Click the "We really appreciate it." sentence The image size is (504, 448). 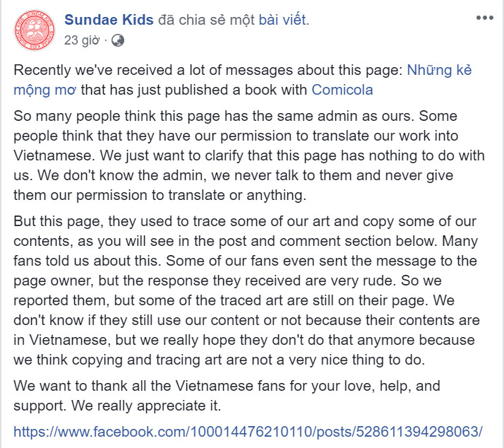click(x=146, y=406)
